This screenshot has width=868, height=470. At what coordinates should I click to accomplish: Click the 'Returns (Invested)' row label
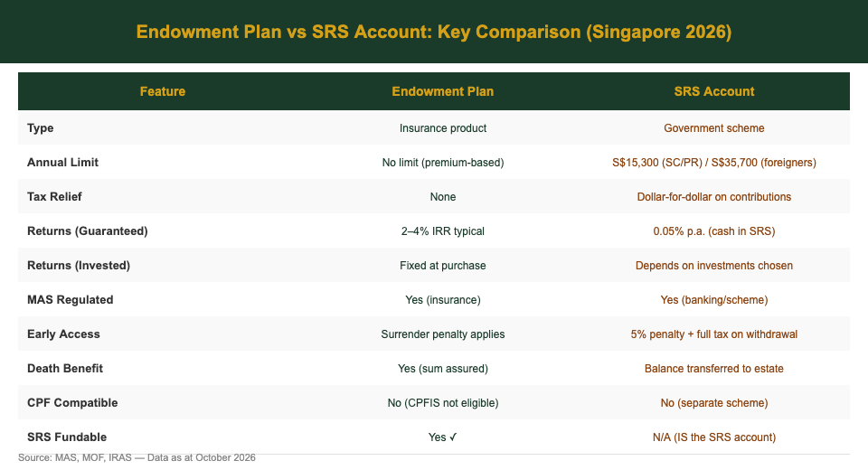(x=79, y=265)
